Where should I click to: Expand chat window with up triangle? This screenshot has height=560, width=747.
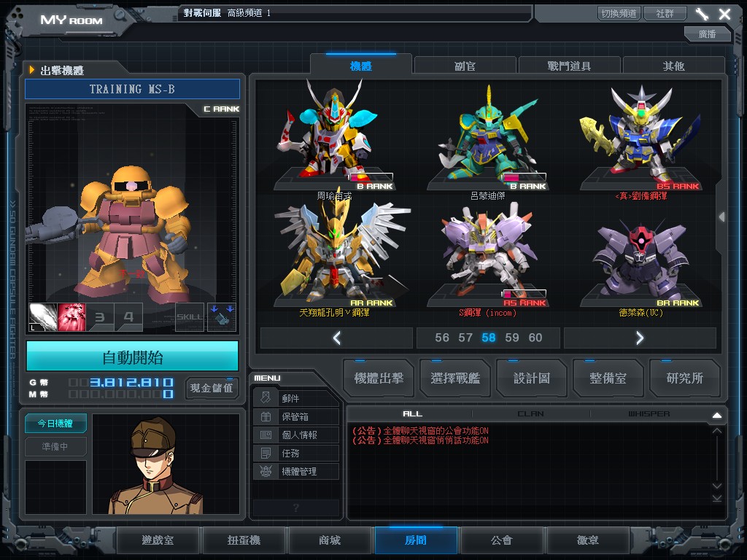716,415
